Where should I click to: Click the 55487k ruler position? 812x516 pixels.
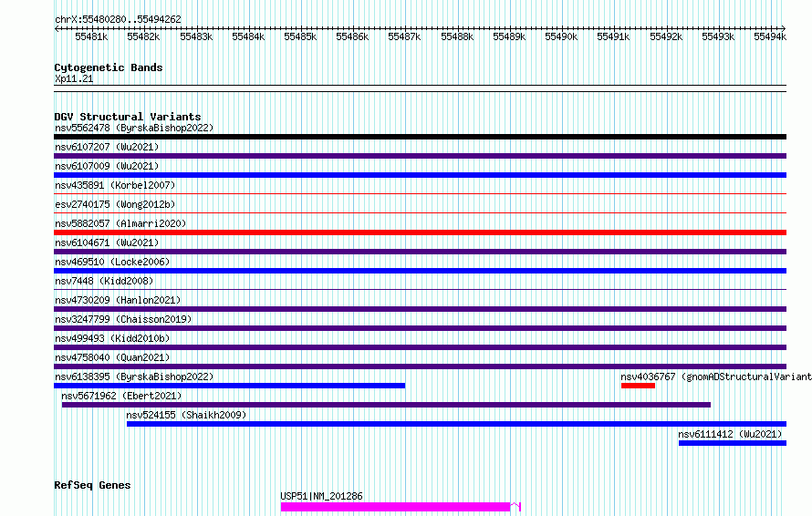coord(404,36)
